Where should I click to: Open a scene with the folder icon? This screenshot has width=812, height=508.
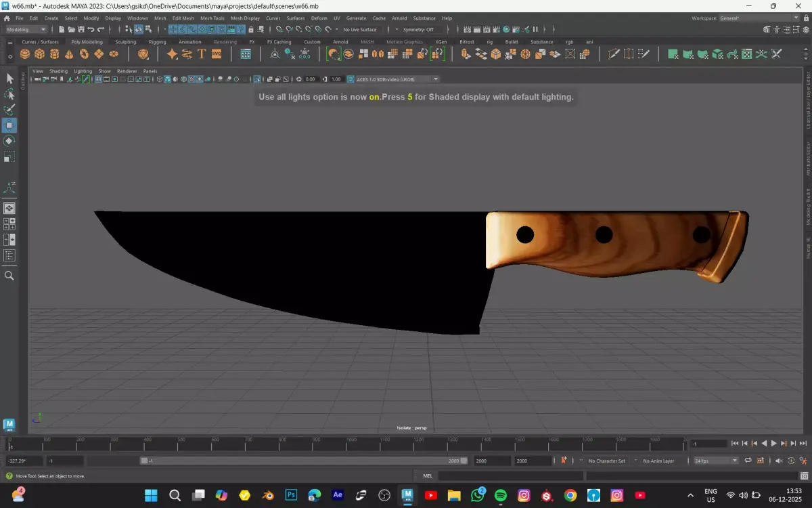[x=71, y=29]
